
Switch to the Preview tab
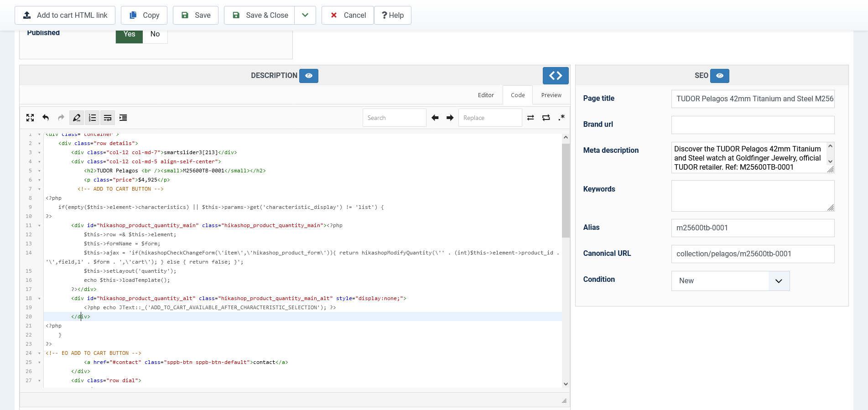pos(551,95)
